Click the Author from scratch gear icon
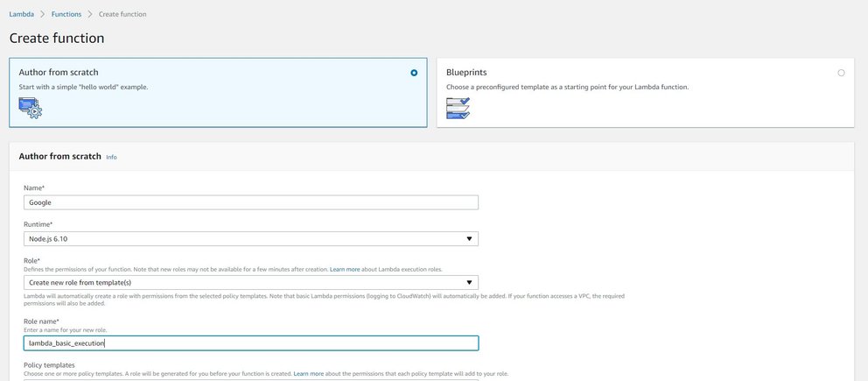 (x=31, y=108)
